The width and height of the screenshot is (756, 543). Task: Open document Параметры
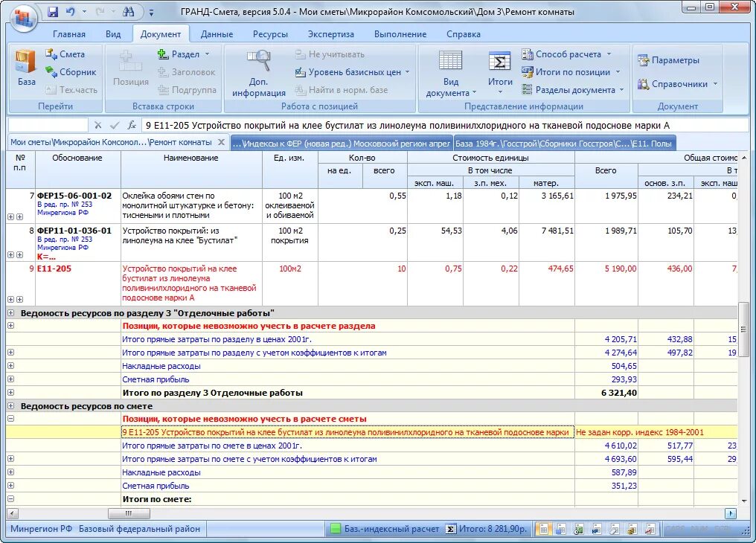pos(668,60)
